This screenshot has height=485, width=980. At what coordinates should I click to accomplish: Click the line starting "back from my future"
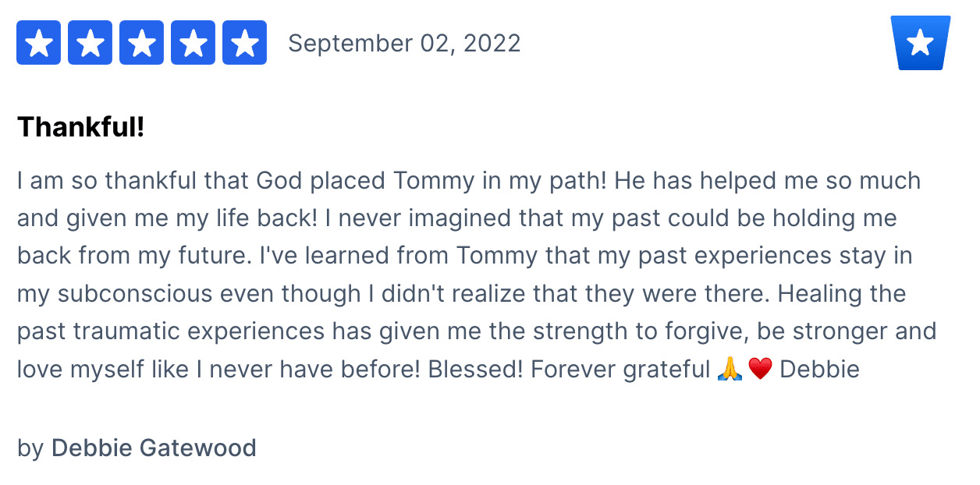tap(464, 256)
